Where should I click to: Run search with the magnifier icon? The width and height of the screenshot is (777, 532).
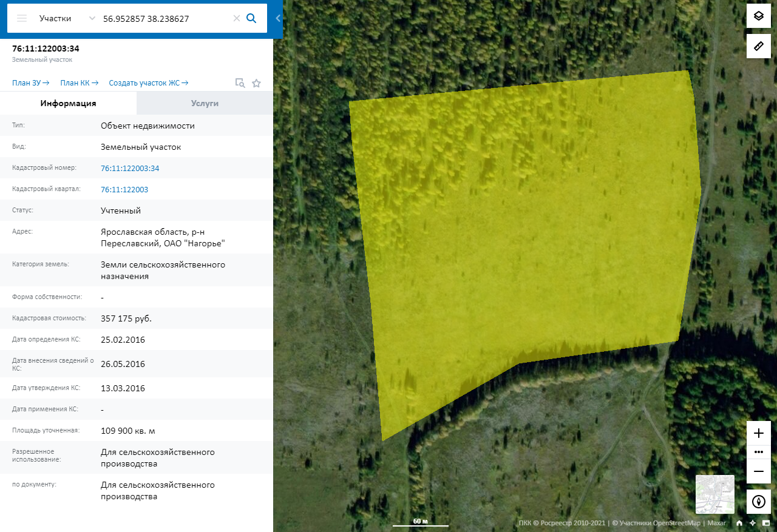[251, 18]
